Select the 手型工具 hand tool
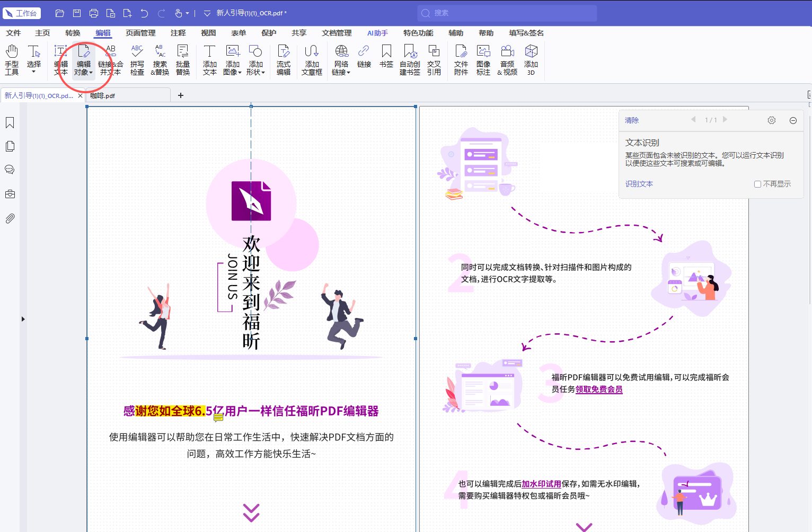Screen dimensions: 812x532 point(12,60)
